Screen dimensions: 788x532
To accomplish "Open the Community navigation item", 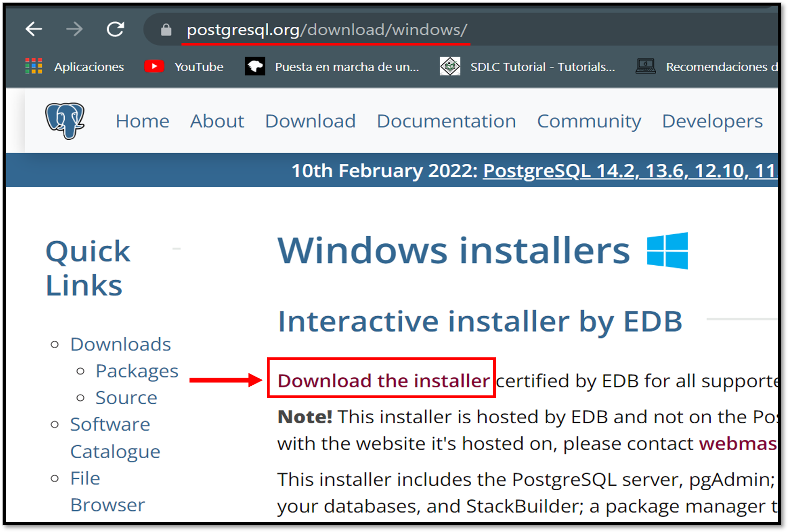I will tap(589, 122).
